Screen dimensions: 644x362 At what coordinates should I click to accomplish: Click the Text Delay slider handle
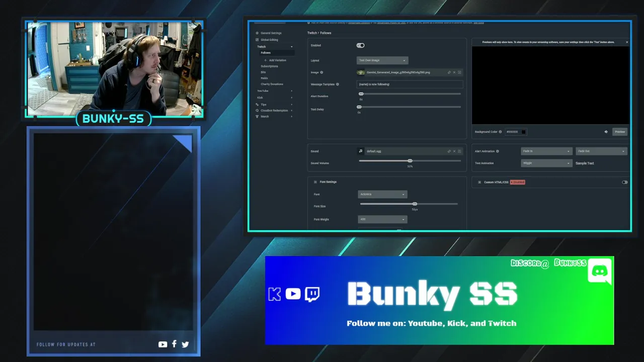[x=359, y=107]
